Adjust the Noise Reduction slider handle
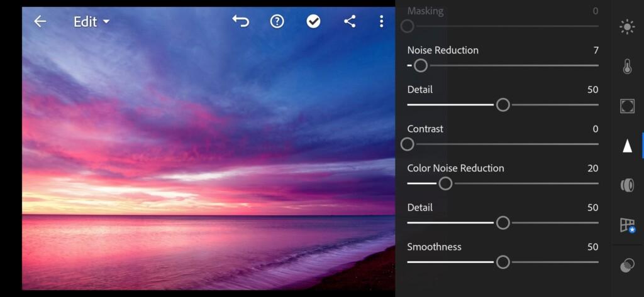644x297 pixels. [421, 66]
